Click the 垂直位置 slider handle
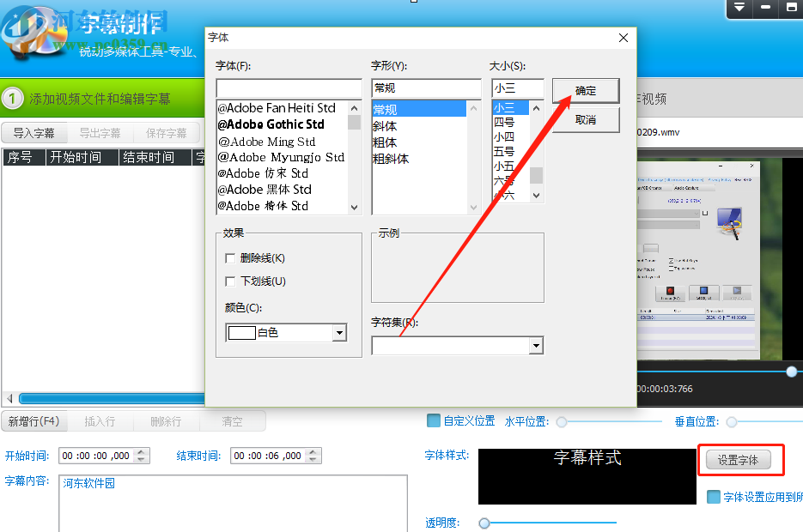 coord(732,422)
